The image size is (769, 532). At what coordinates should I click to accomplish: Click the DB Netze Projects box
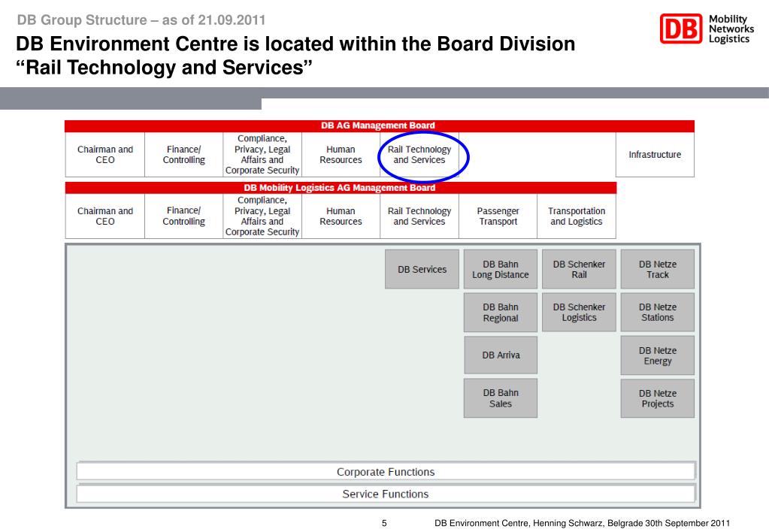coord(658,398)
